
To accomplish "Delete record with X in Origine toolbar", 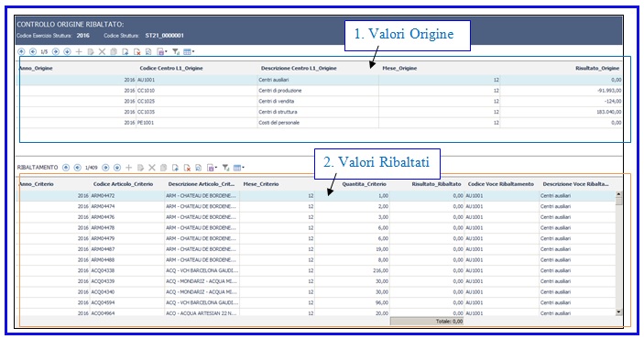I will pos(102,52).
